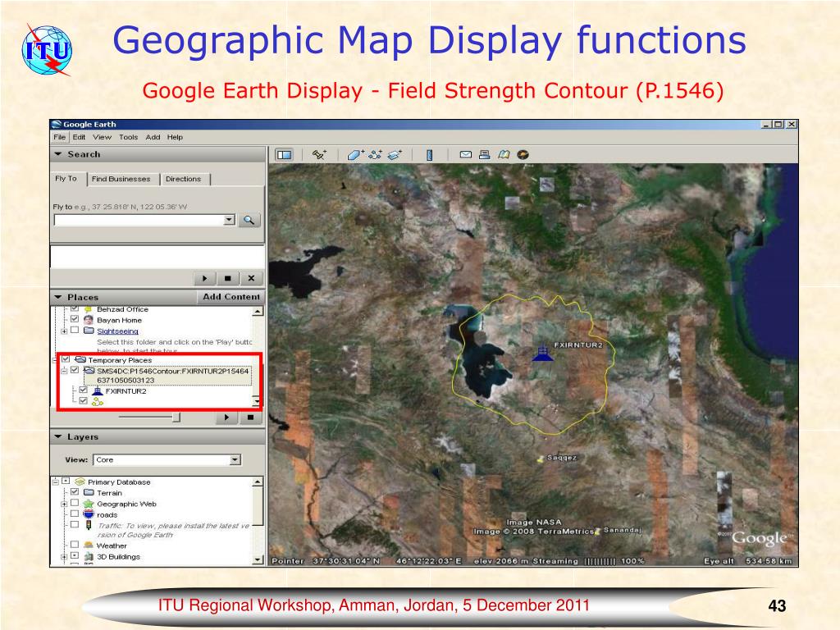Click the Add Image Overlay icon

click(395, 155)
